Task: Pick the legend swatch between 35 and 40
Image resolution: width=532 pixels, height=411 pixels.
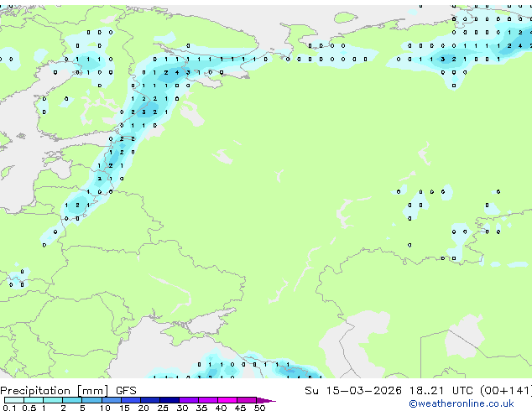Action: [x=208, y=400]
